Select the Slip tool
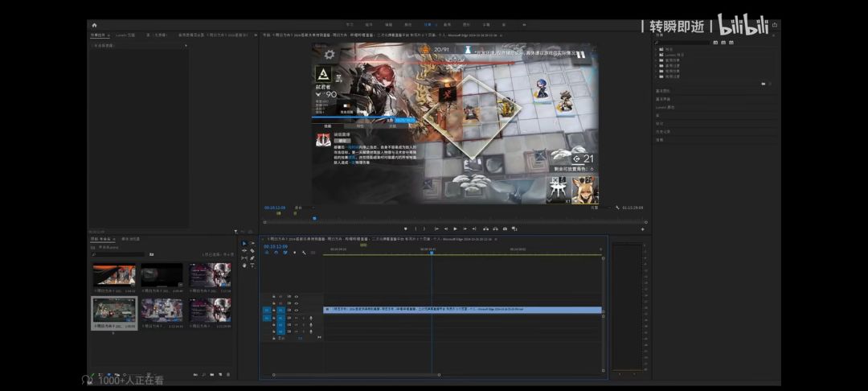868x391 pixels. click(244, 258)
